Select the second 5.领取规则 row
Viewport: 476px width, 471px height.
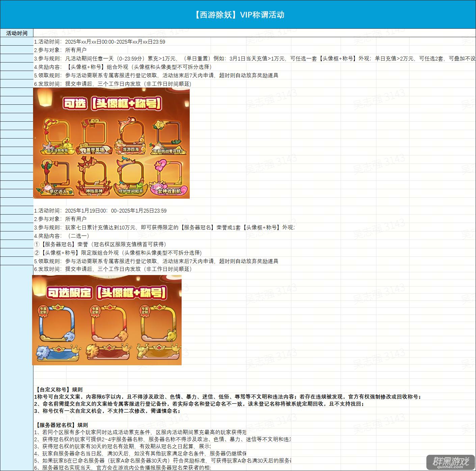[x=156, y=261]
